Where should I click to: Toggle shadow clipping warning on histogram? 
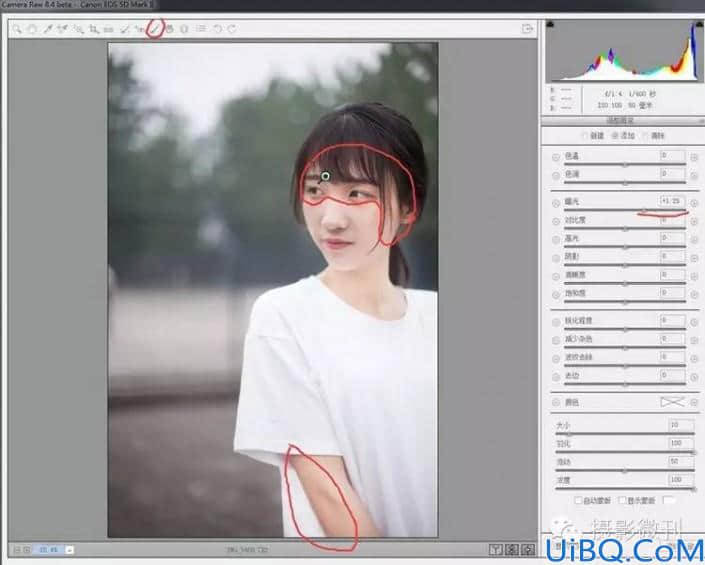550,24
